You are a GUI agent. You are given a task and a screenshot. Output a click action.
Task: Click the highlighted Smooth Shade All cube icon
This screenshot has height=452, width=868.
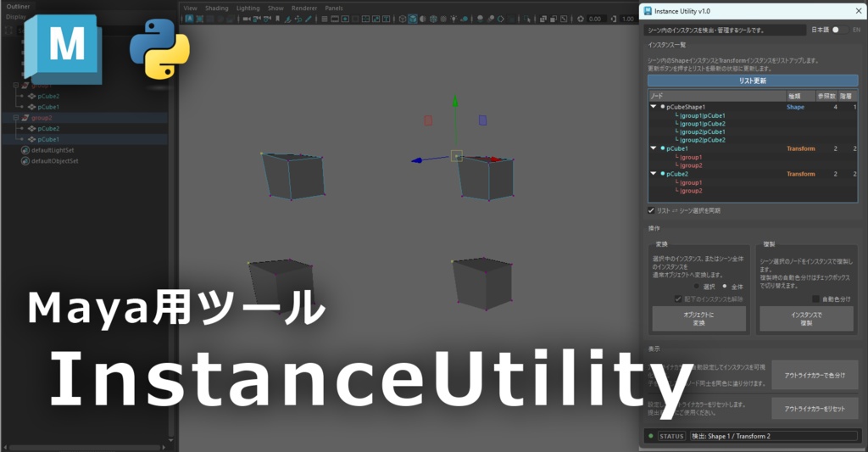[x=413, y=19]
